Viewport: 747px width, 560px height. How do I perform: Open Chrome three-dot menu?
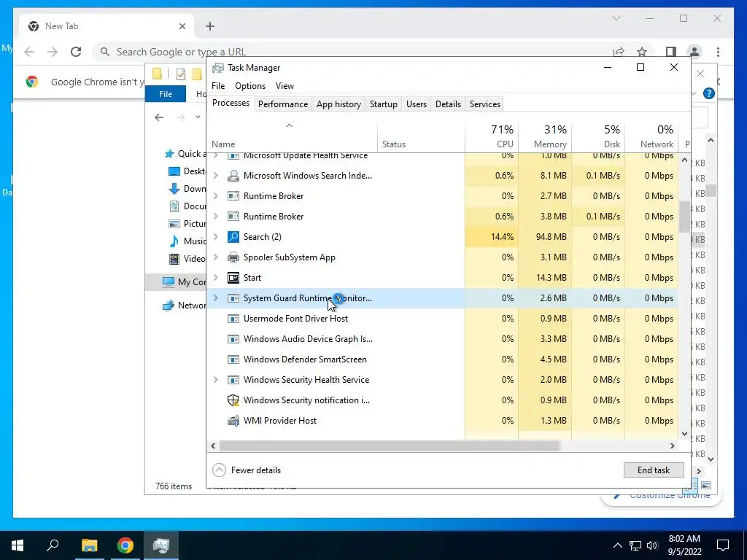(718, 52)
